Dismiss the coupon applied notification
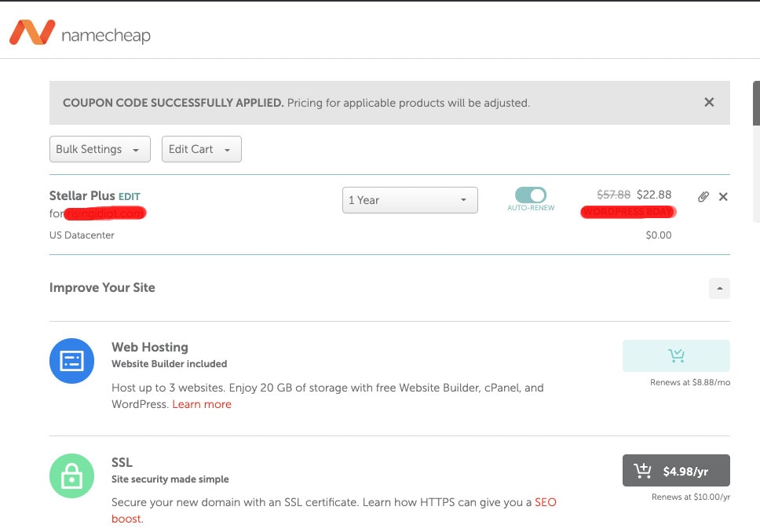760x532 pixels. [x=709, y=102]
